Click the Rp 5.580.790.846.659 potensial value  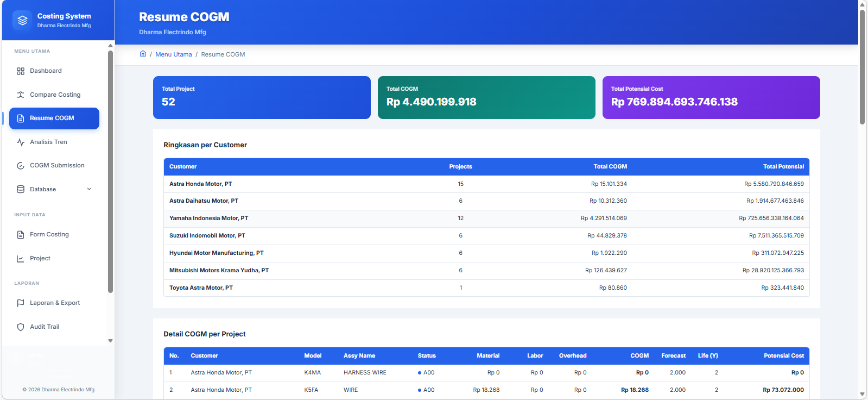tap(774, 184)
